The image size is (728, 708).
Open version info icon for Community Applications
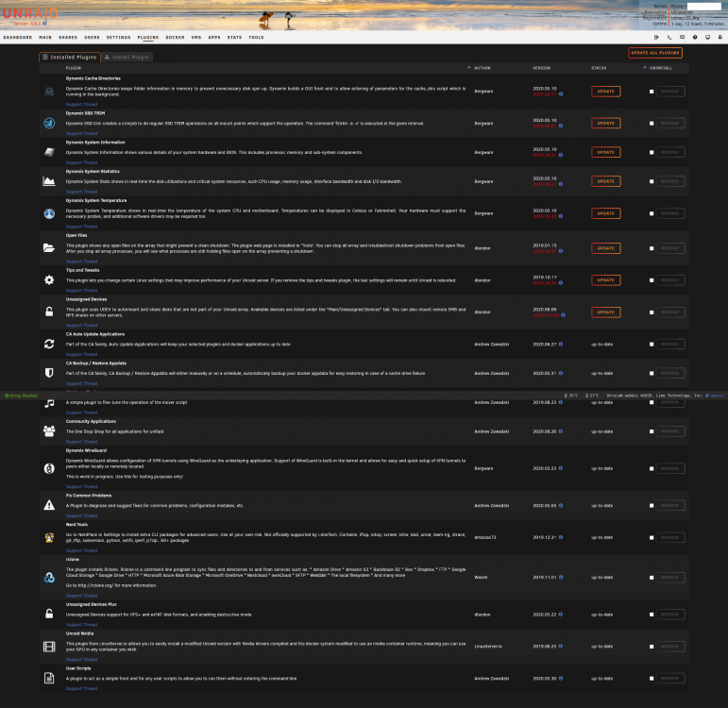click(x=561, y=431)
